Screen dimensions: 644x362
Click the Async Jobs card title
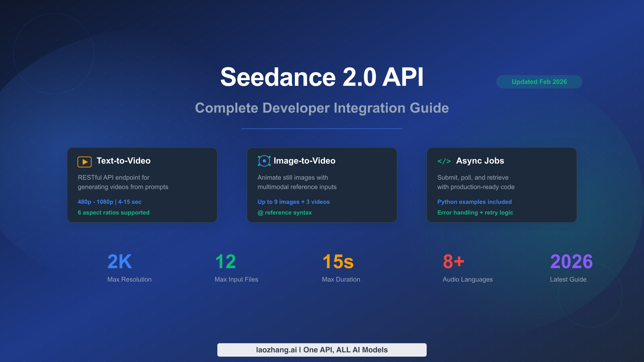tap(480, 161)
